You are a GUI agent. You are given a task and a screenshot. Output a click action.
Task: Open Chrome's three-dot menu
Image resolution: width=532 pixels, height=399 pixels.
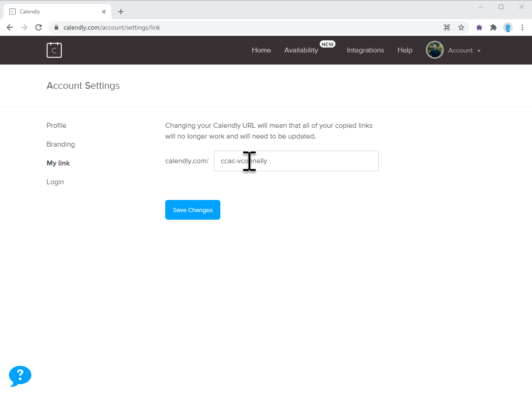[x=522, y=27]
